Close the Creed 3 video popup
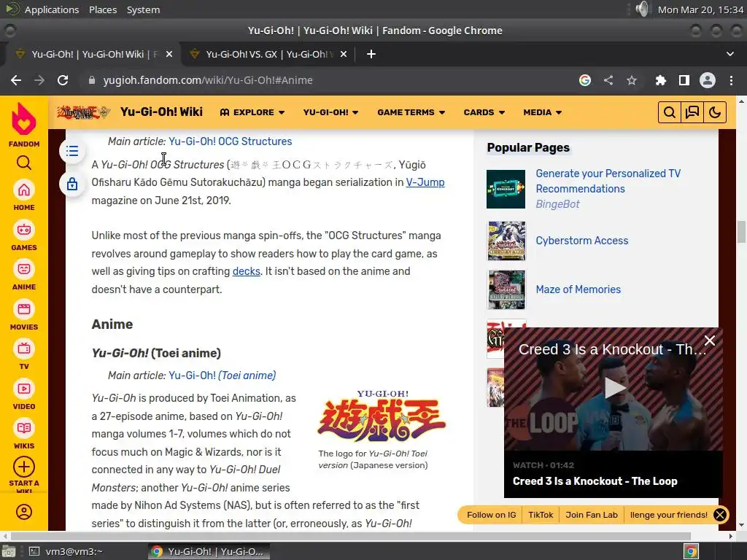This screenshot has width=747, height=560. 709,341
